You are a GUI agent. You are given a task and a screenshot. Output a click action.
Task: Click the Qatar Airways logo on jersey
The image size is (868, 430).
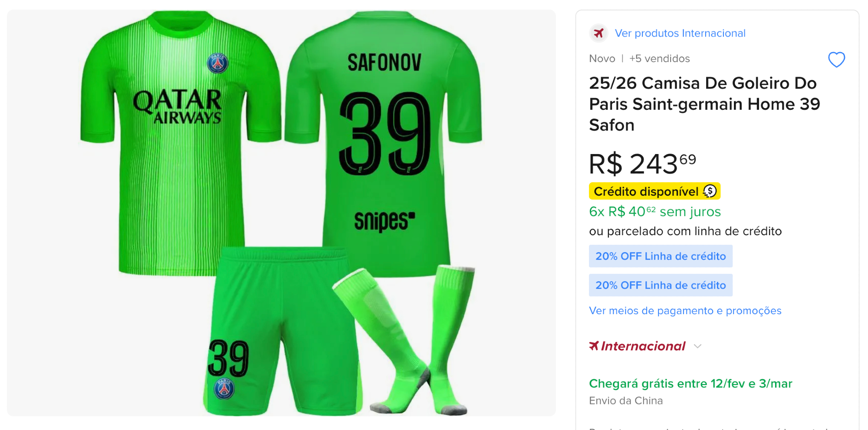pos(178,107)
